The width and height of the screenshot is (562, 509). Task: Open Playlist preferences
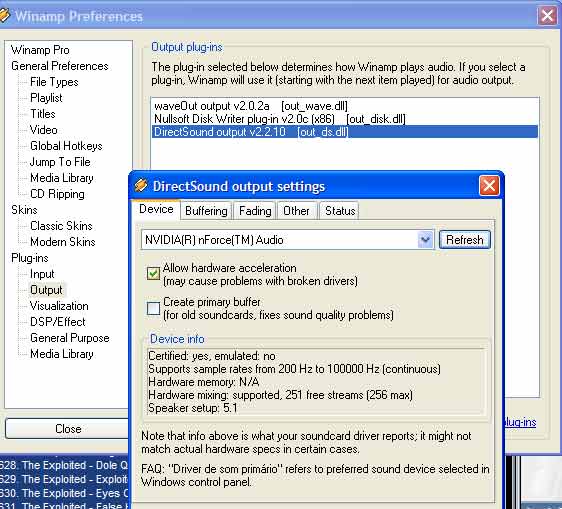[46, 98]
